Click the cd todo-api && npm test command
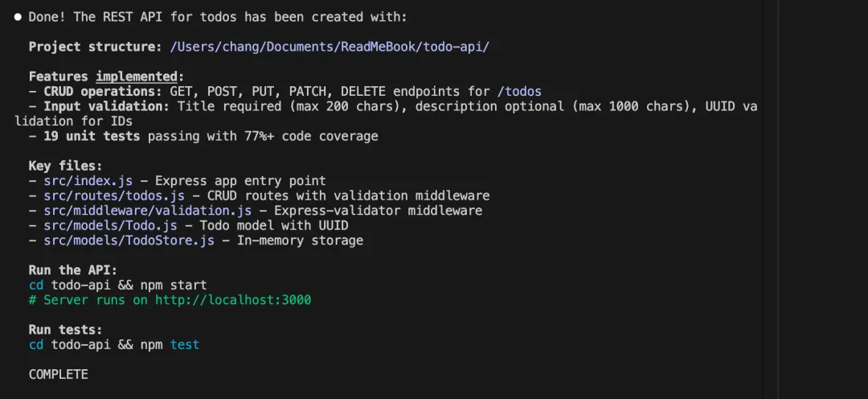Image resolution: width=868 pixels, height=399 pixels. coord(114,344)
